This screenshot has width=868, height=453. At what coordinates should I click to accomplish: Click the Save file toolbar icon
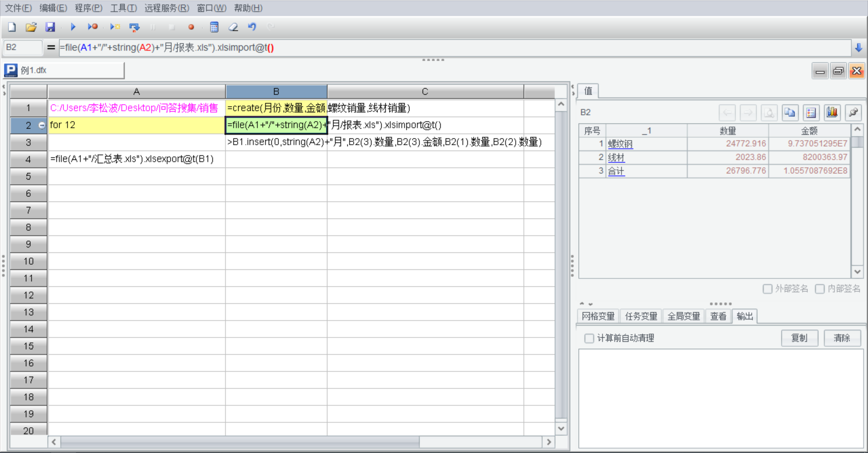click(50, 27)
